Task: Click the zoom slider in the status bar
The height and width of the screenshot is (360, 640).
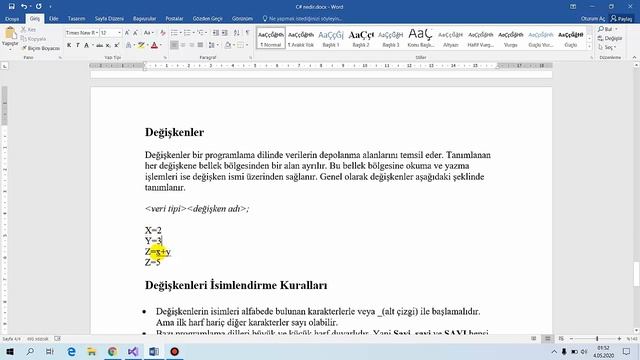Action: (597, 339)
